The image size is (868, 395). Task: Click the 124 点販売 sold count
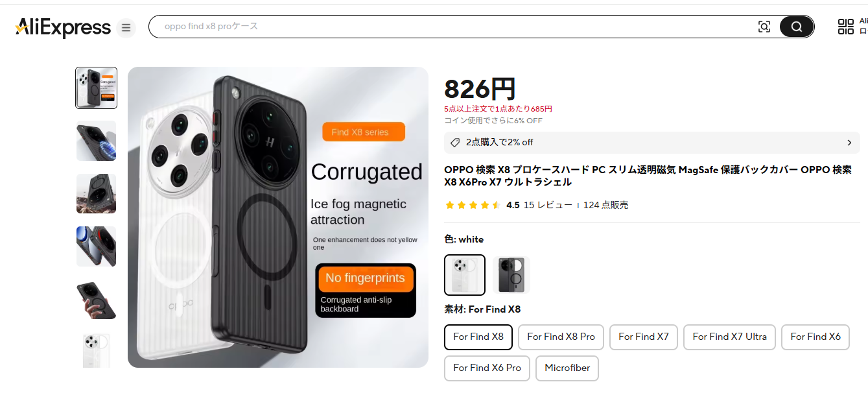(x=605, y=205)
